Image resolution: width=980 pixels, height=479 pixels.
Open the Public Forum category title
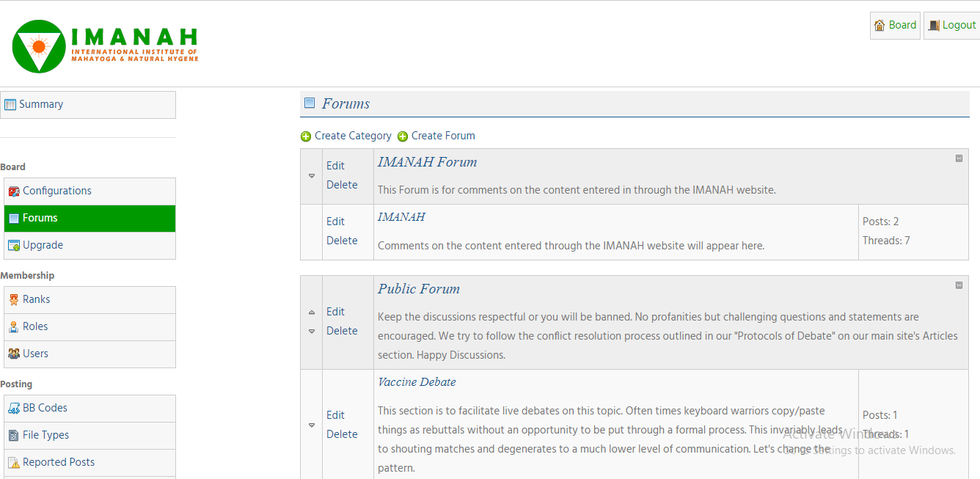coord(419,289)
